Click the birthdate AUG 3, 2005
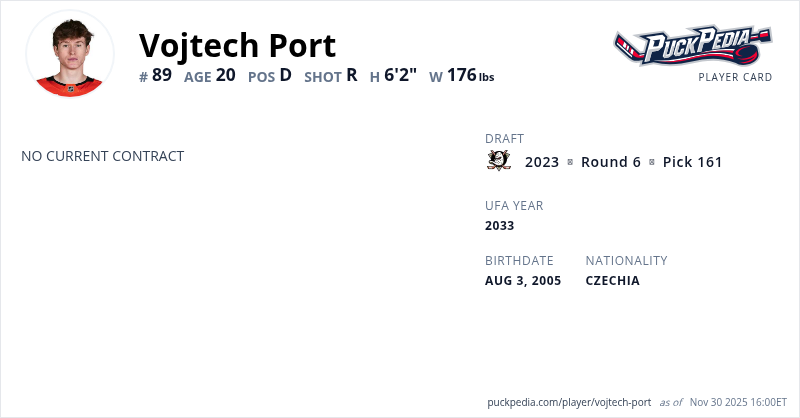 click(x=523, y=280)
